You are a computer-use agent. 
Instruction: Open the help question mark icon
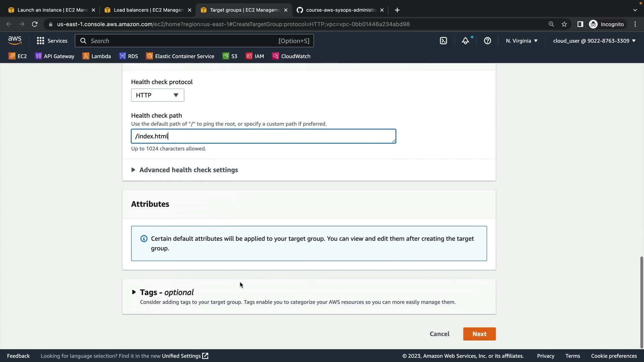click(487, 41)
